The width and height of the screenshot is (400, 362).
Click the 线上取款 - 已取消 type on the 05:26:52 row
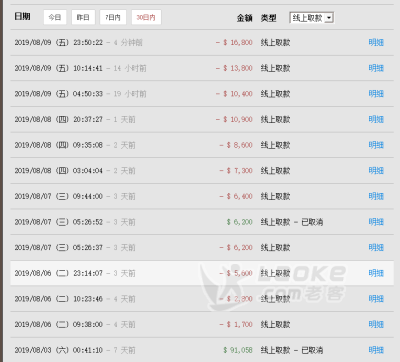[292, 222]
